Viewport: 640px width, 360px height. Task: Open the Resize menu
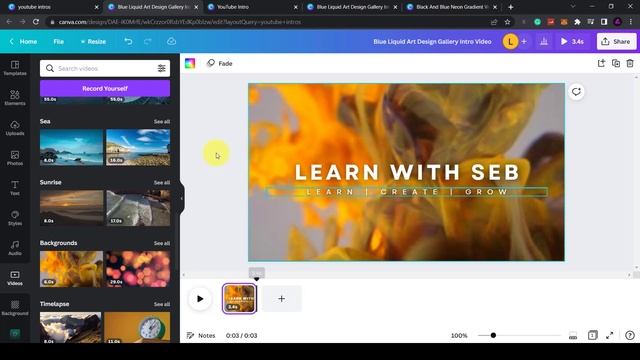[93, 41]
